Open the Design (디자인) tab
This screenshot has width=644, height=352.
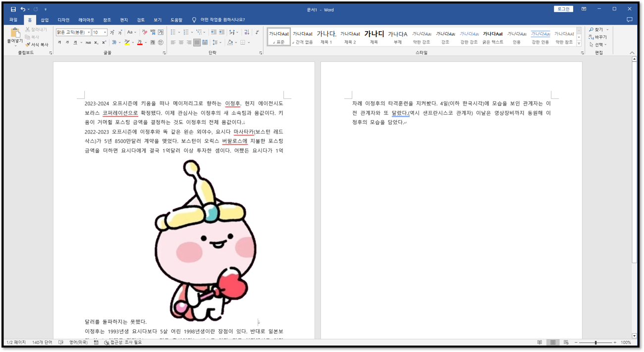63,20
